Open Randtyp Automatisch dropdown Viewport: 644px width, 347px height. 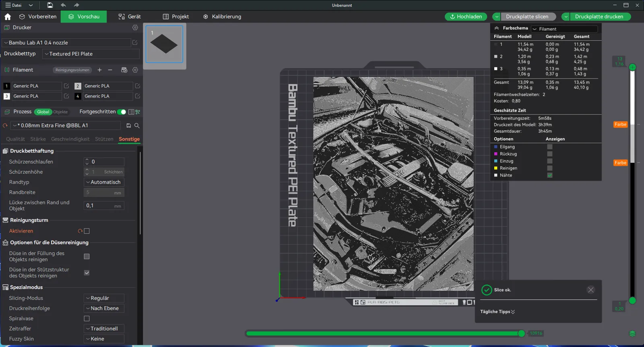tap(104, 182)
